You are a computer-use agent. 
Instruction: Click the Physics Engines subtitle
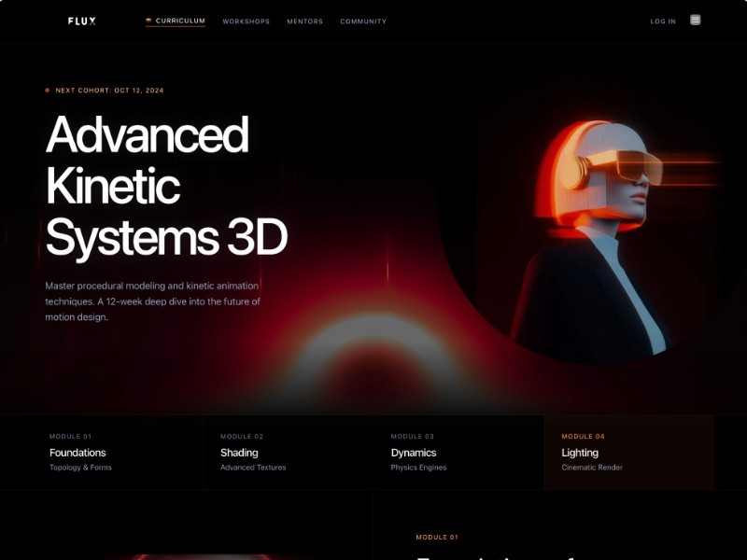click(418, 467)
